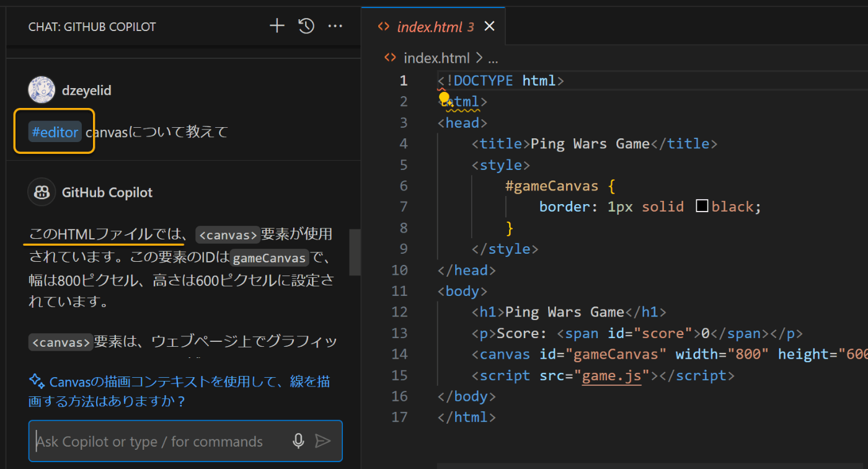
Task: Select the index.html editor tab
Action: click(434, 27)
